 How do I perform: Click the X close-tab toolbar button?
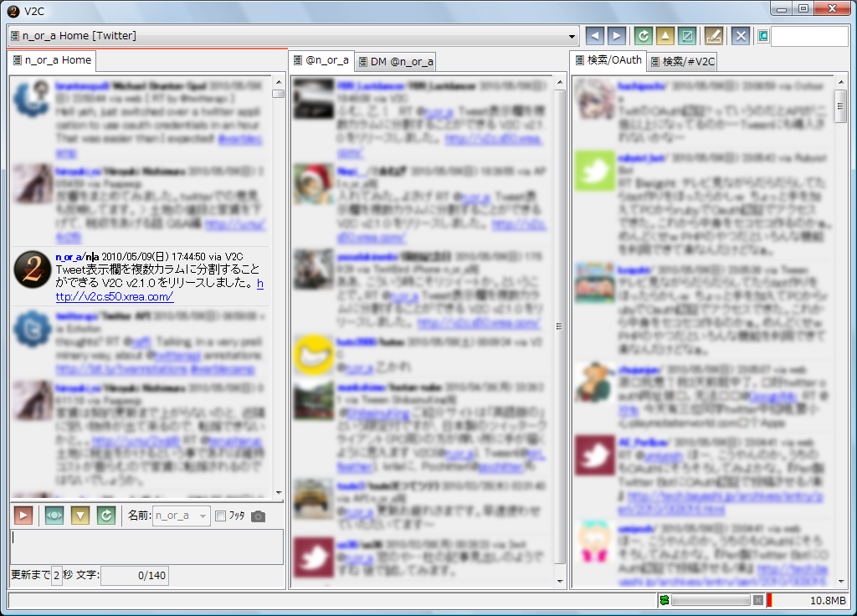(741, 35)
